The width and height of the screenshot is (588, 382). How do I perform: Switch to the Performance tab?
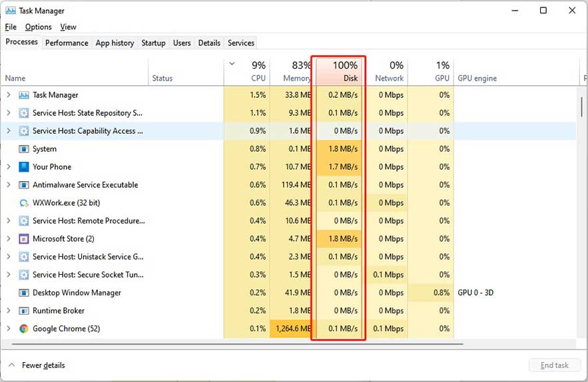(67, 43)
